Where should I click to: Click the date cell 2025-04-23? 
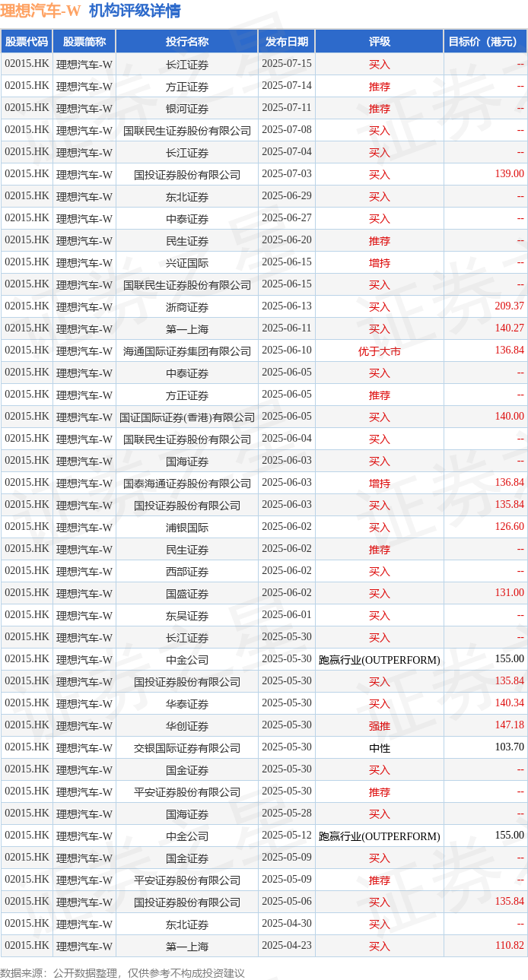(287, 946)
